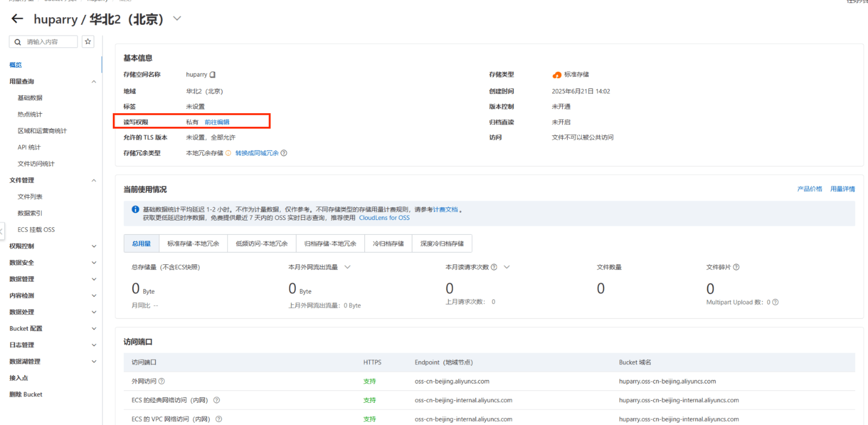Image resolution: width=868 pixels, height=425 pixels.
Task: Expand the 数据安全 sidebar section
Action: (x=94, y=262)
